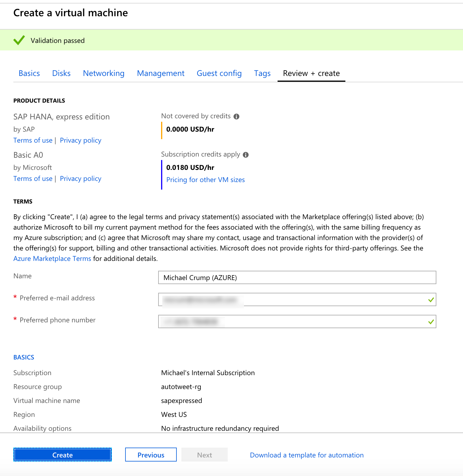Click the green checkmark in the e-mail field
The height and width of the screenshot is (476, 463).
431,300
